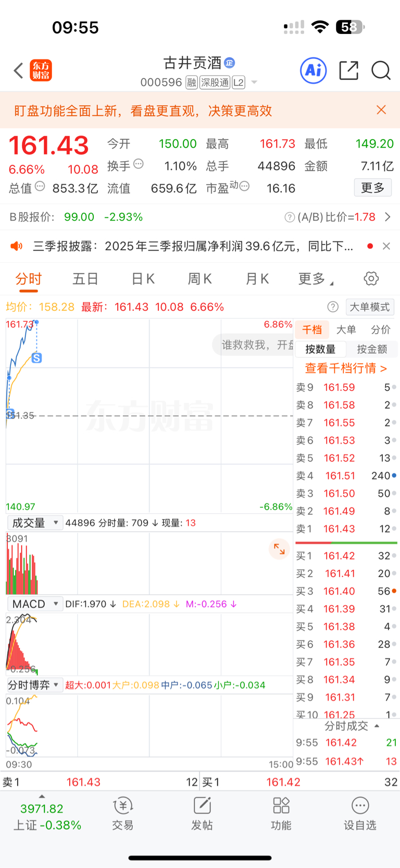Open the 发帖 post icon

click(x=202, y=814)
